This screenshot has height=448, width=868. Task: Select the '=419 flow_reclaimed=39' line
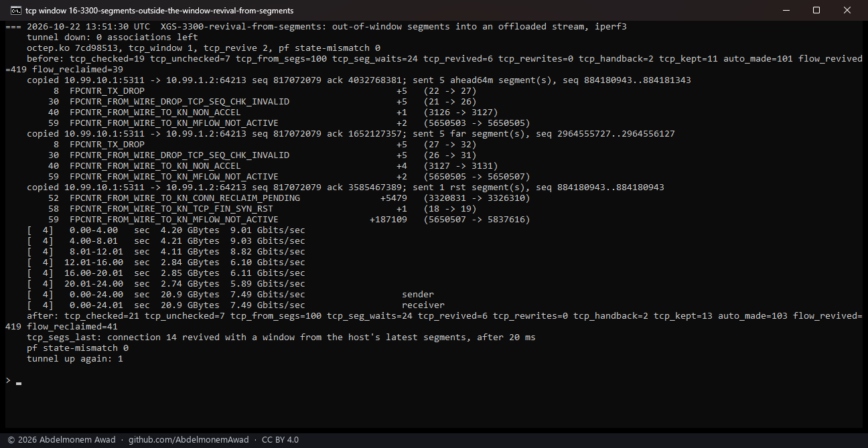coord(64,70)
